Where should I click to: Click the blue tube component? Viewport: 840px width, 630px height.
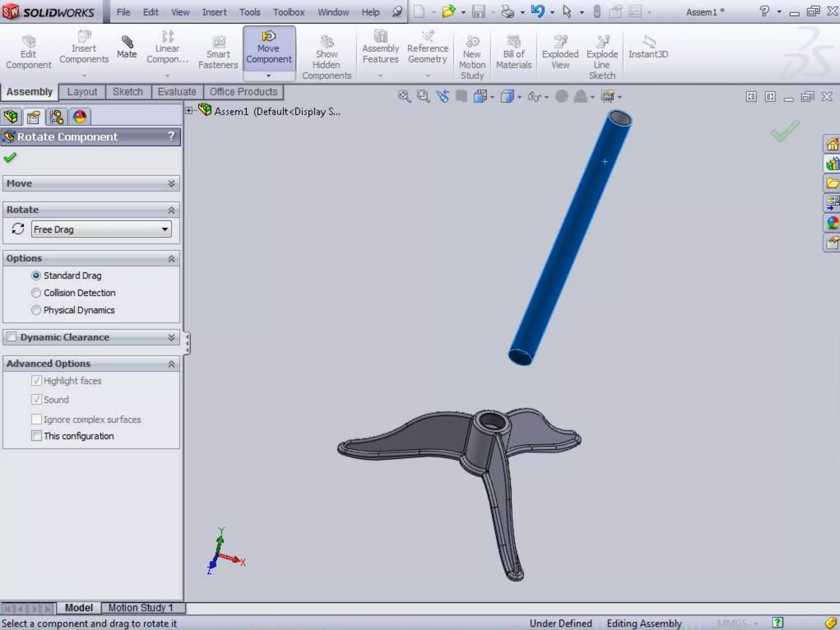coord(570,238)
